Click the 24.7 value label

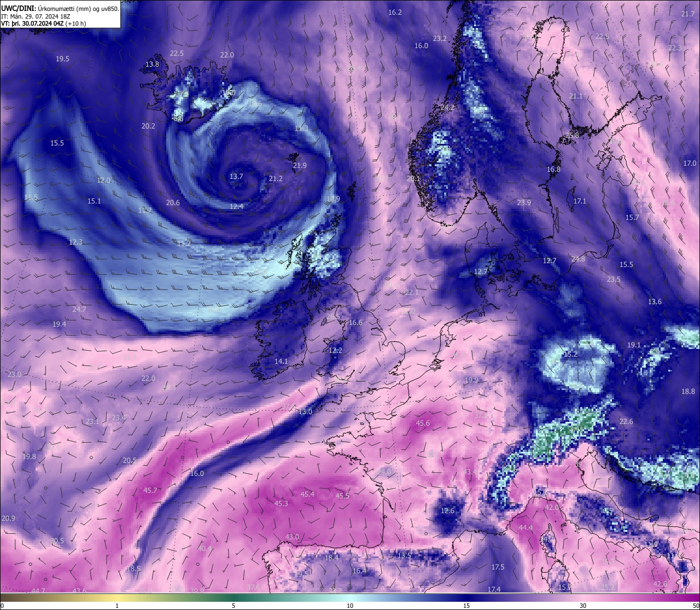click(x=79, y=309)
